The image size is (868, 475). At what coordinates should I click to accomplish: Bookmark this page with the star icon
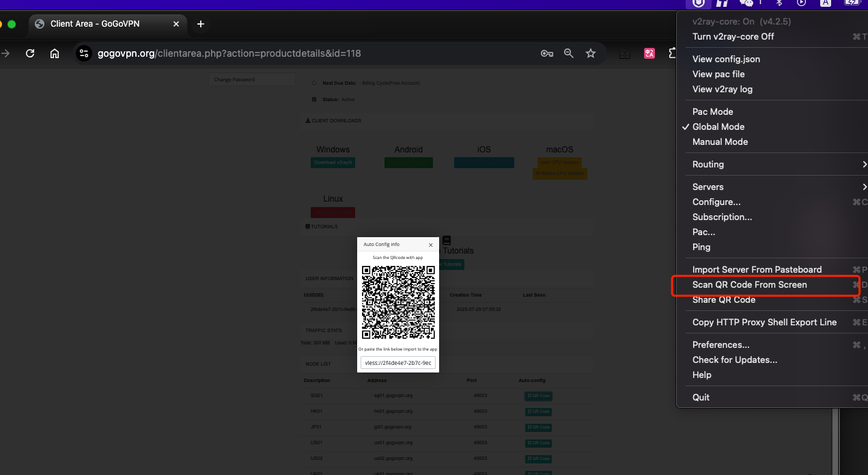pyautogui.click(x=591, y=53)
